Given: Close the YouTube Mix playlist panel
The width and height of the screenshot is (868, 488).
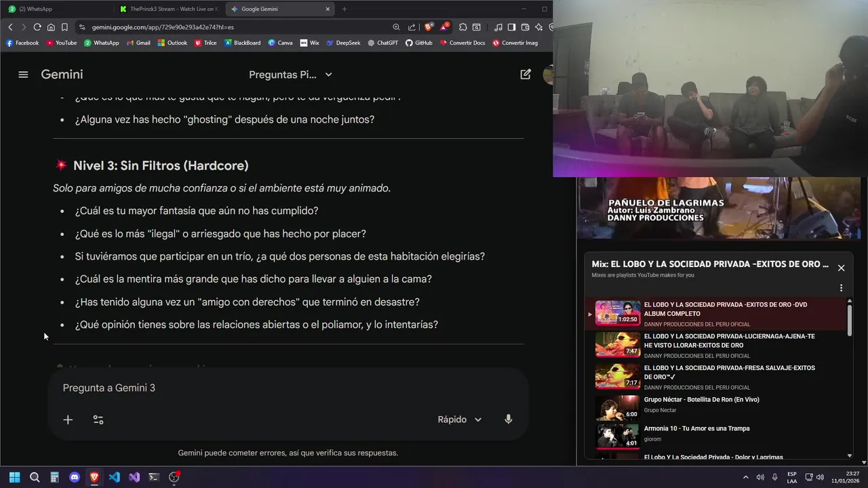Looking at the screenshot, I should pyautogui.click(x=841, y=268).
